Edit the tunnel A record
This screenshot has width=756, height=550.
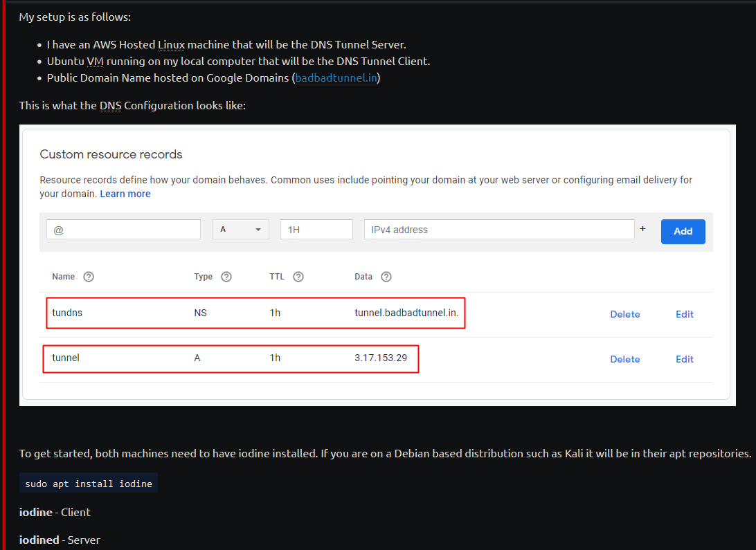[x=685, y=359]
